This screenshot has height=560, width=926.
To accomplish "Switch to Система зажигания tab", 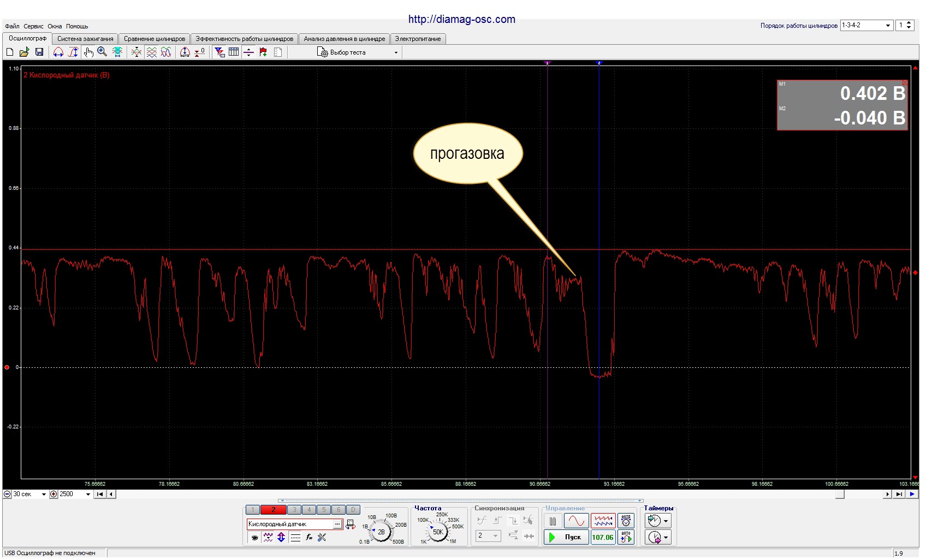I will [85, 39].
